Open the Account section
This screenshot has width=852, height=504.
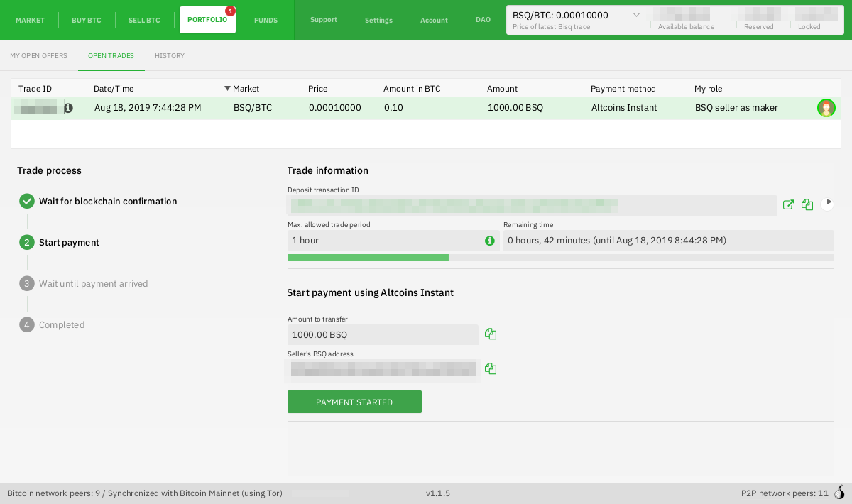pyautogui.click(x=434, y=20)
